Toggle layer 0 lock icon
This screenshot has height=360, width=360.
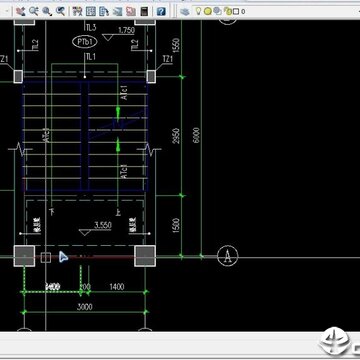point(228,11)
